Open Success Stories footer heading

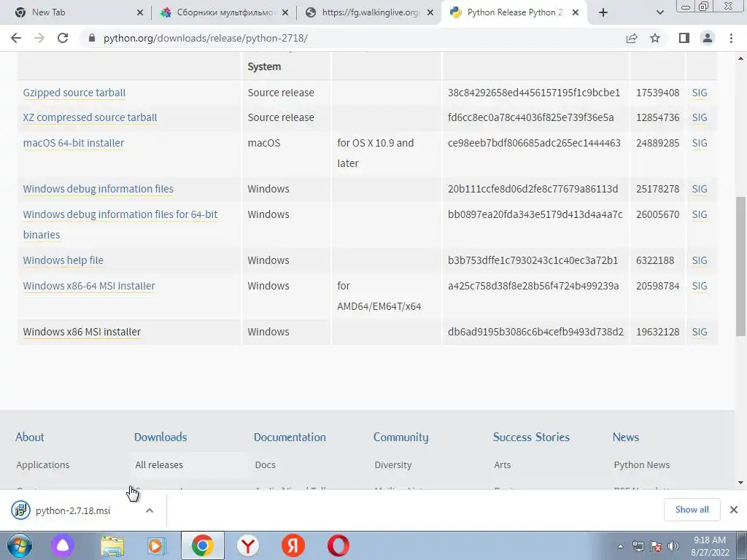(x=531, y=437)
